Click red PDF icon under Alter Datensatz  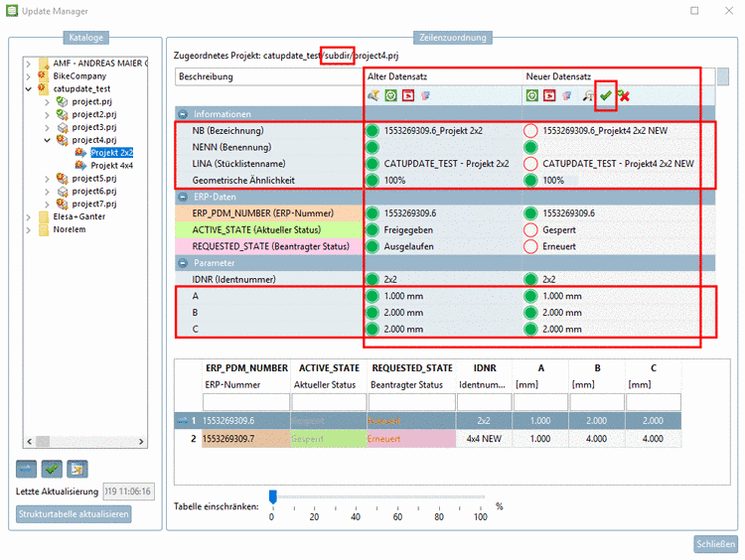[407, 95]
